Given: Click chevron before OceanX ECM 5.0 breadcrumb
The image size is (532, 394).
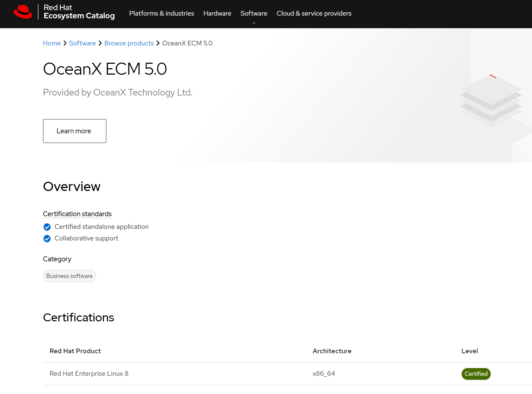Looking at the screenshot, I should pos(158,43).
